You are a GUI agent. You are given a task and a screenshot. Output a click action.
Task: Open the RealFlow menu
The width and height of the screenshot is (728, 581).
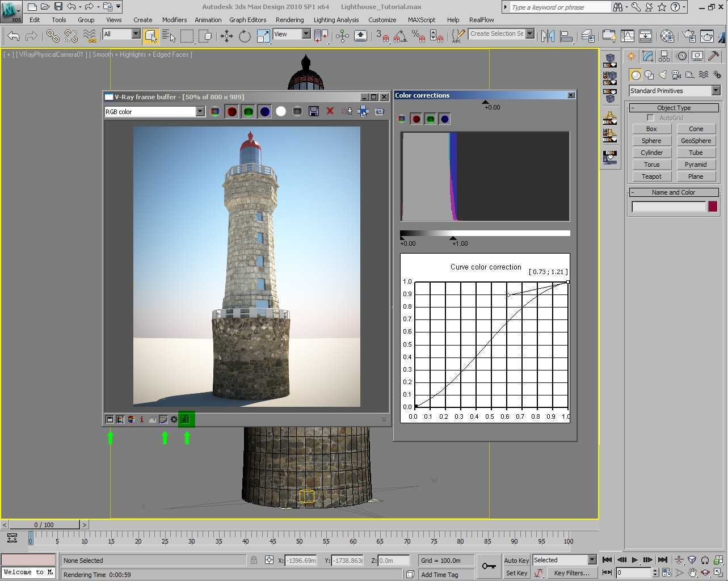tap(481, 19)
